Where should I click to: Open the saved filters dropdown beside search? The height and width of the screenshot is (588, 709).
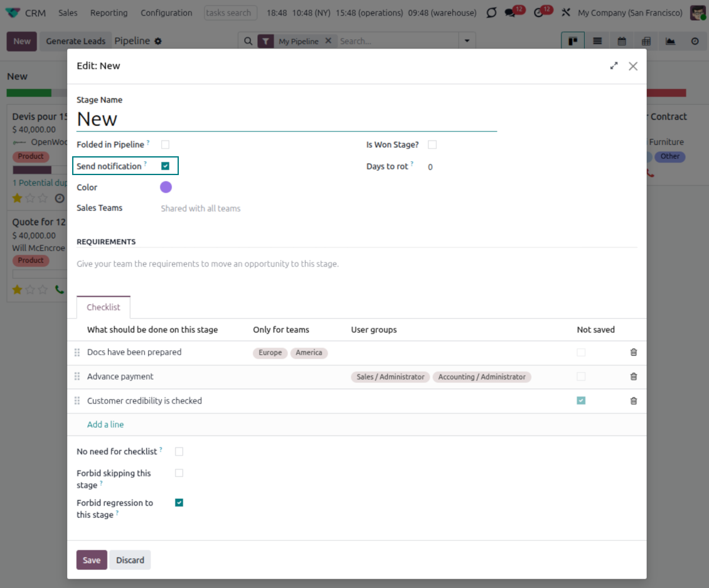466,40
